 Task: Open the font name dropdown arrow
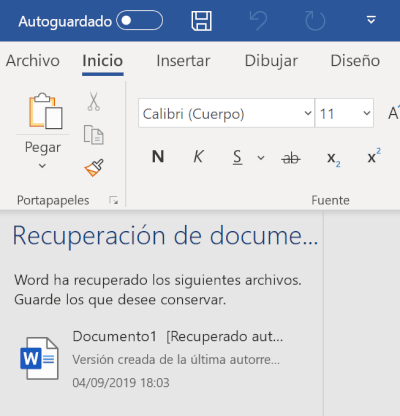[308, 113]
